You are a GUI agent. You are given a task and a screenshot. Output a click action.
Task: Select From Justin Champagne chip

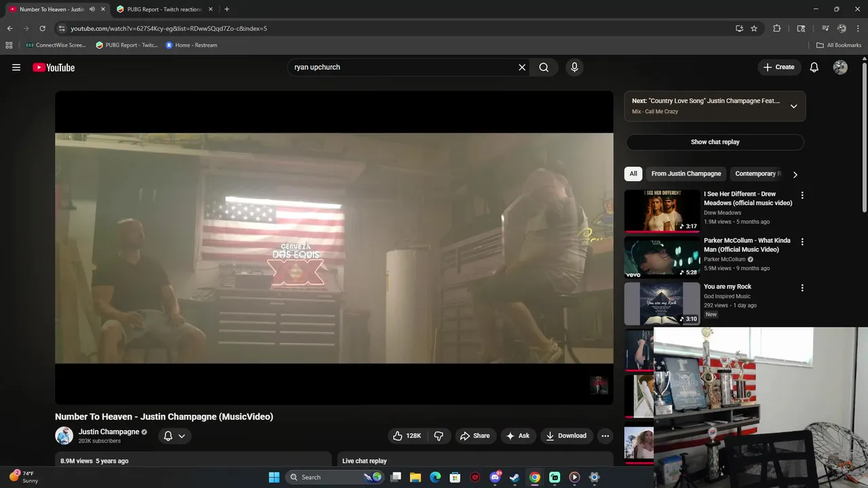point(686,174)
